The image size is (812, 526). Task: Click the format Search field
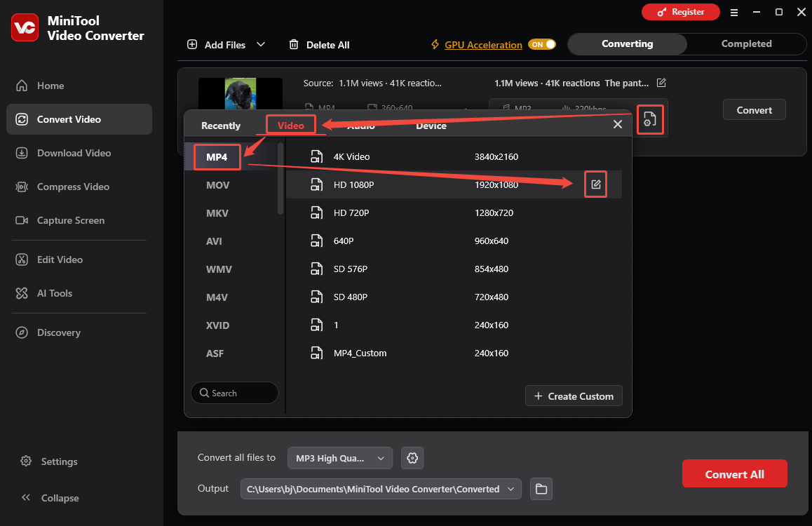click(235, 393)
